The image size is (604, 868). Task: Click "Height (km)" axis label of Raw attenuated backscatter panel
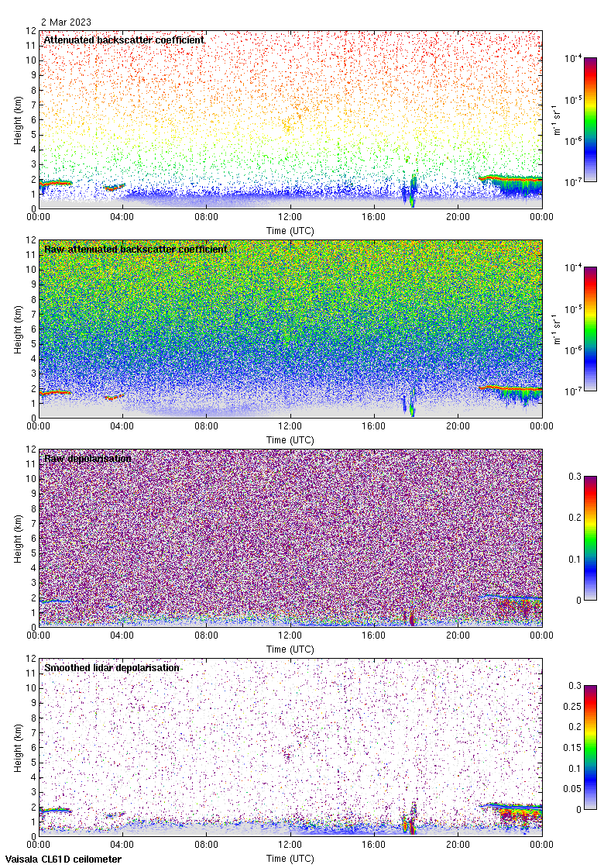[x=19, y=329]
